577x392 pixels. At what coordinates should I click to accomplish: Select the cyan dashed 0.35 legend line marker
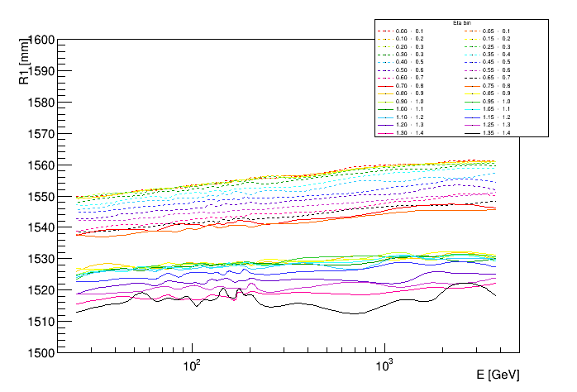(472, 55)
